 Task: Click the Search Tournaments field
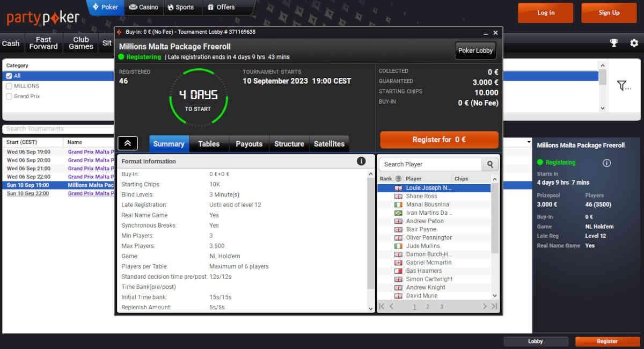click(59, 129)
